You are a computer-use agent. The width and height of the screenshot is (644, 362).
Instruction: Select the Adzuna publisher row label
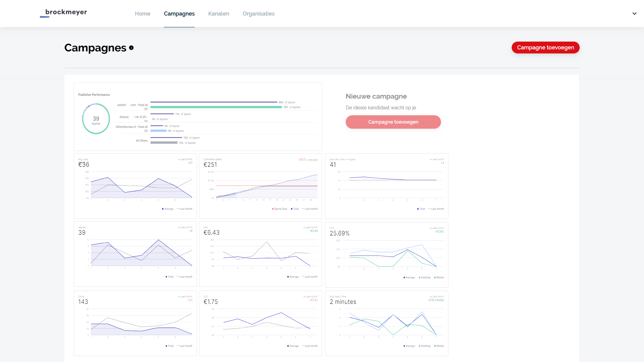click(x=133, y=119)
